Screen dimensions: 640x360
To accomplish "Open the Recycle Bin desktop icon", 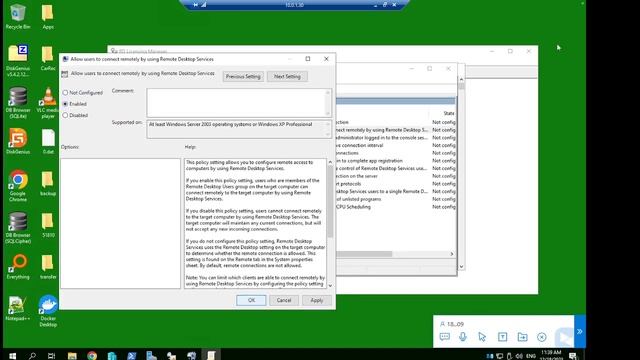I will point(18,17).
